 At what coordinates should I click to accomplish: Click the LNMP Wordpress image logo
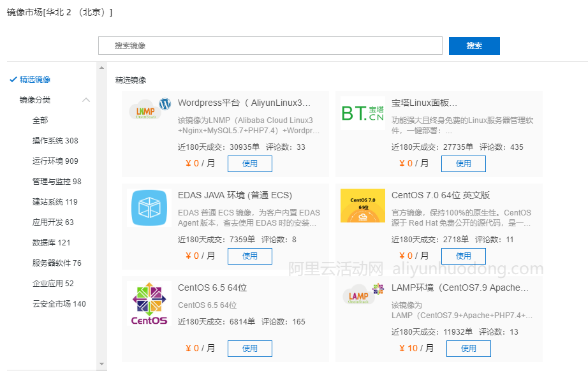150,110
